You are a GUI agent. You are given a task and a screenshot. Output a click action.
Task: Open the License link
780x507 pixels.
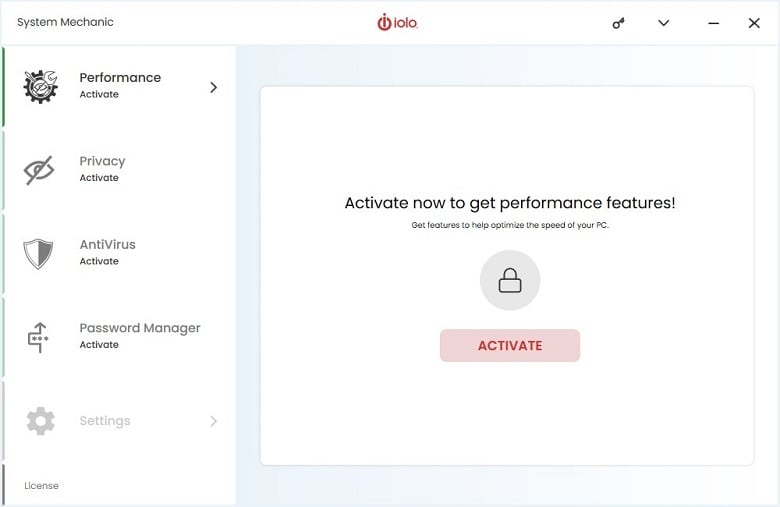[x=41, y=486]
